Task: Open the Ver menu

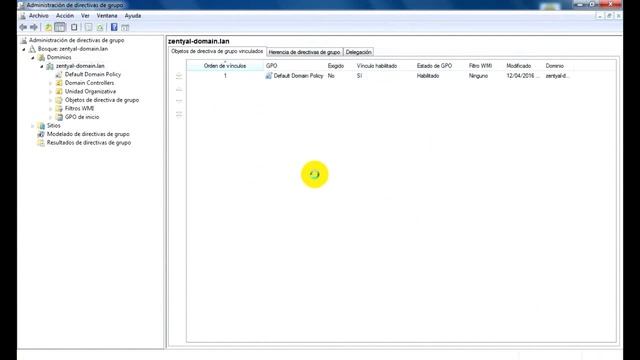Action: 85,16
